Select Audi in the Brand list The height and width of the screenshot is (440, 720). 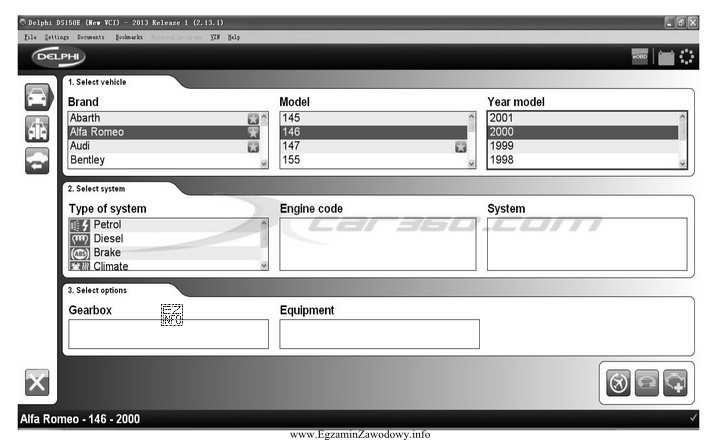point(164,146)
